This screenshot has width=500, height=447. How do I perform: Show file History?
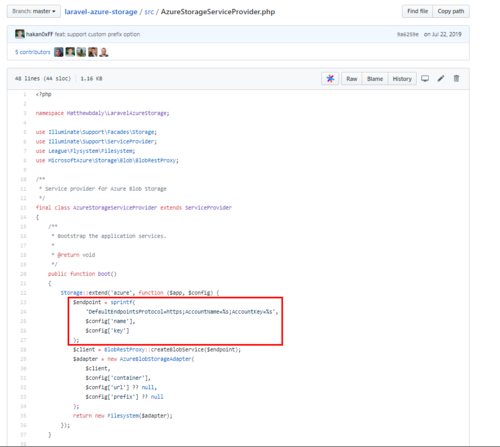click(x=402, y=79)
